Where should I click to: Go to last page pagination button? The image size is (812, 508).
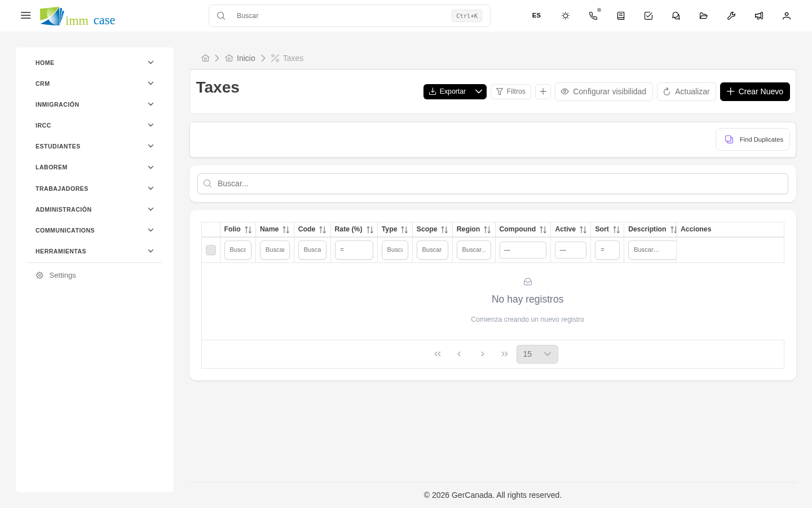505,354
